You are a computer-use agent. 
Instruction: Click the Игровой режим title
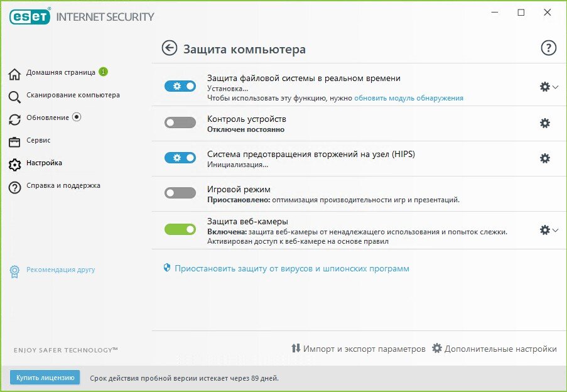point(239,189)
